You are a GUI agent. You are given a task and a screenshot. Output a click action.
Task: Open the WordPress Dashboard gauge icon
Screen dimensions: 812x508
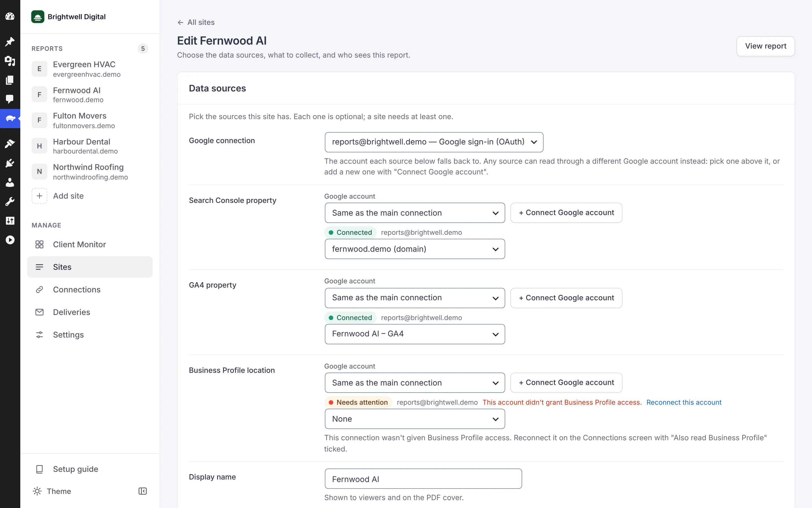[10, 16]
